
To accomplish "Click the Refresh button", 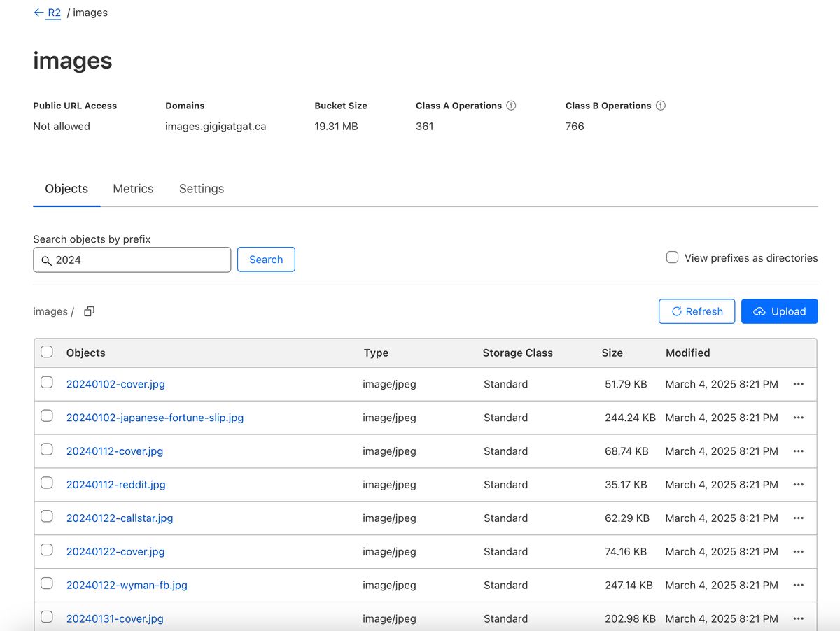I will pyautogui.click(x=696, y=311).
